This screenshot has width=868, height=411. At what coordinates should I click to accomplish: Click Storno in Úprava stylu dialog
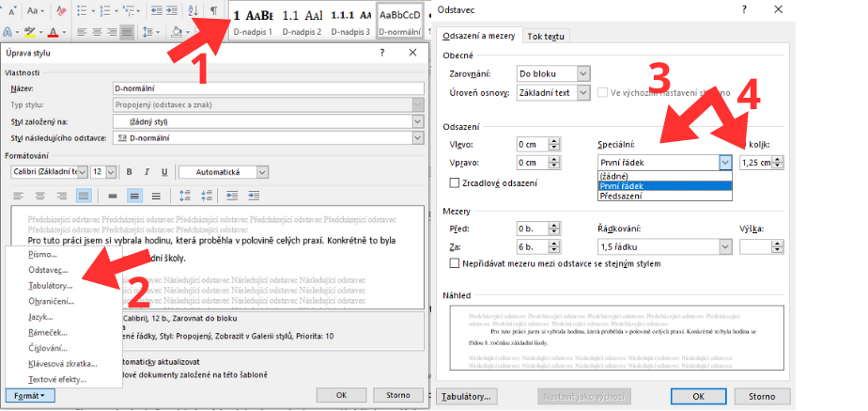pyautogui.click(x=398, y=395)
